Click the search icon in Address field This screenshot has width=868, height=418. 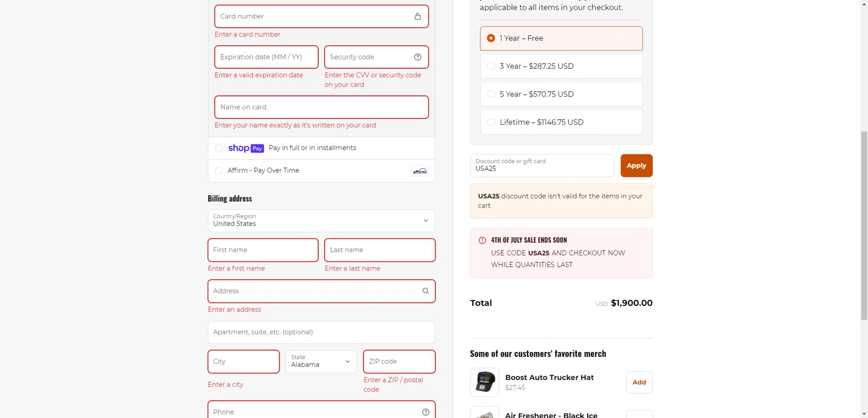point(425,291)
